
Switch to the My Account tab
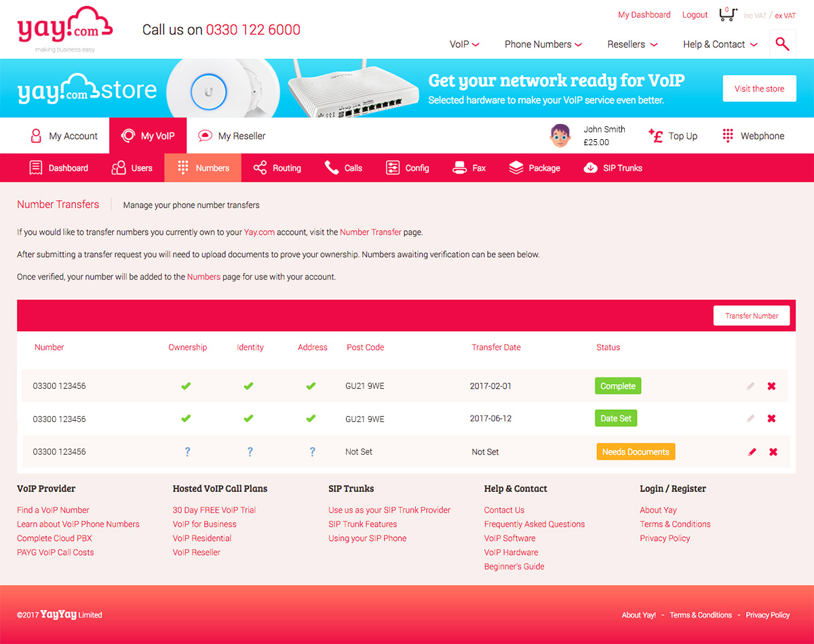64,136
